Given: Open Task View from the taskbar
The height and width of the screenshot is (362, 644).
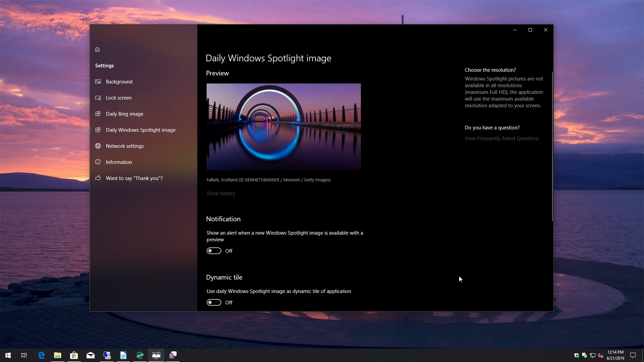Looking at the screenshot, I should pyautogui.click(x=24, y=355).
